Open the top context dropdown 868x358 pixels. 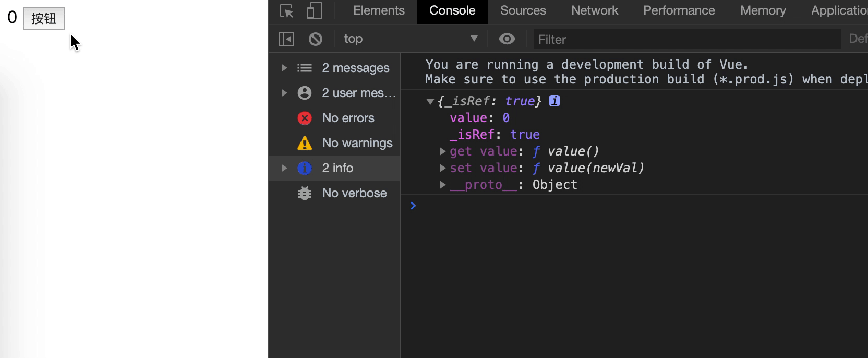(x=410, y=39)
